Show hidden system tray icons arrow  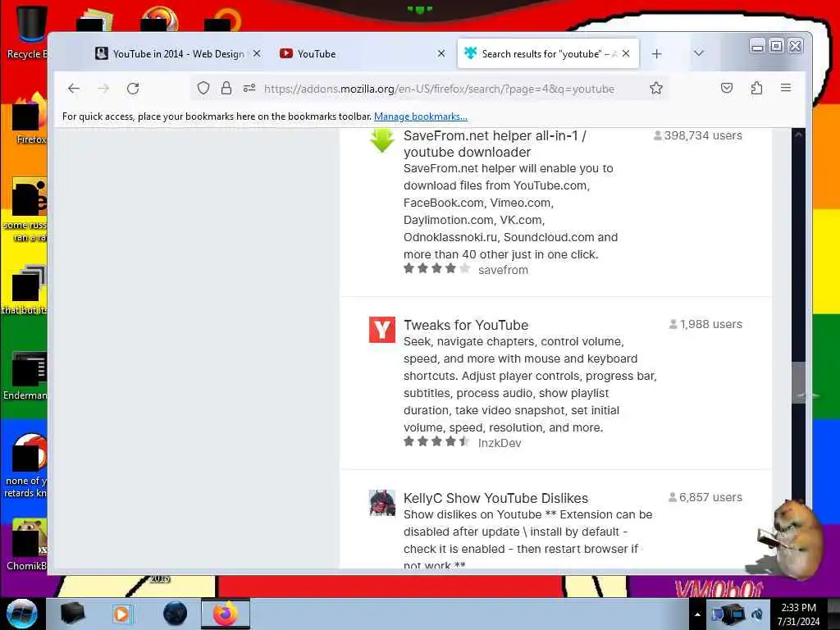(x=697, y=614)
